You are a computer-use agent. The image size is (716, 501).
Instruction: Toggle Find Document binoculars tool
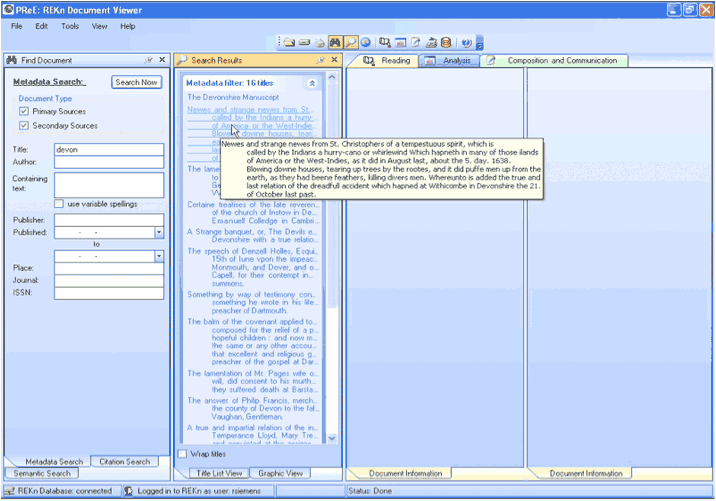(x=335, y=42)
